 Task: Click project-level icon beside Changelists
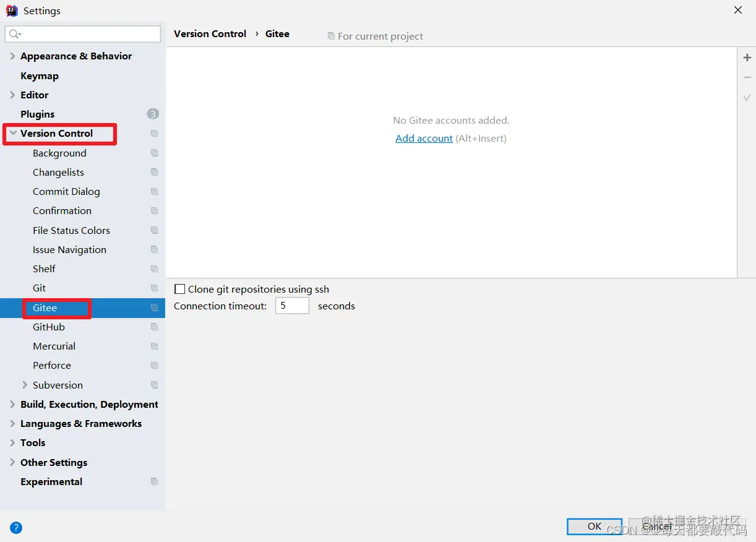point(154,172)
